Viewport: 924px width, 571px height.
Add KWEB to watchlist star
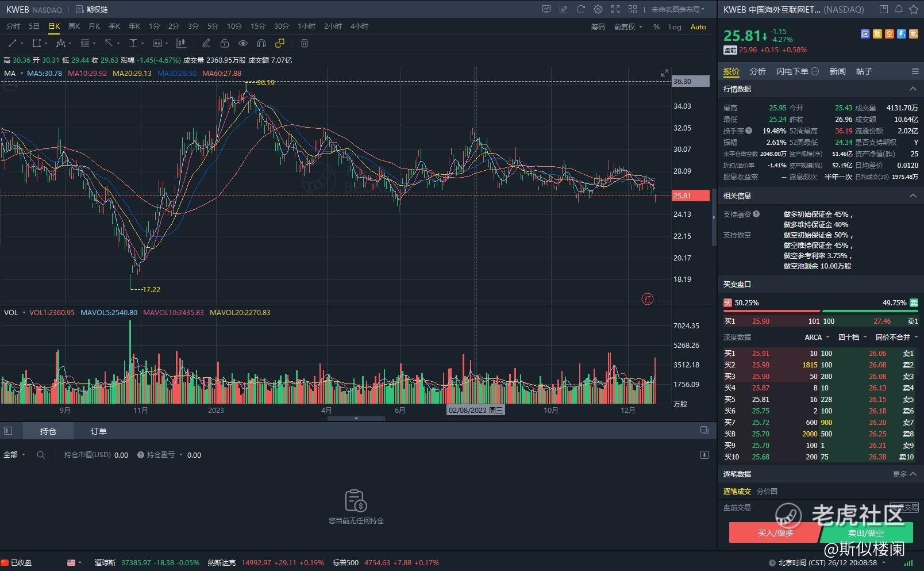[914, 9]
